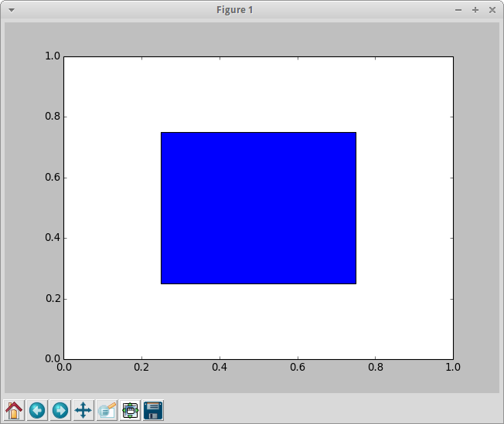Save the figure with the floppy disk icon
This screenshot has width=504, height=424.
(153, 410)
